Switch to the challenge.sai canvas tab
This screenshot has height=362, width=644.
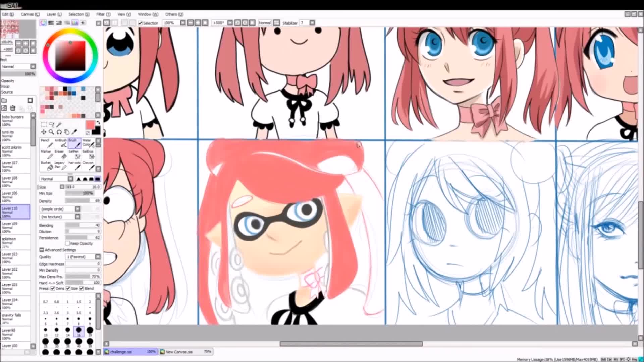point(130,352)
